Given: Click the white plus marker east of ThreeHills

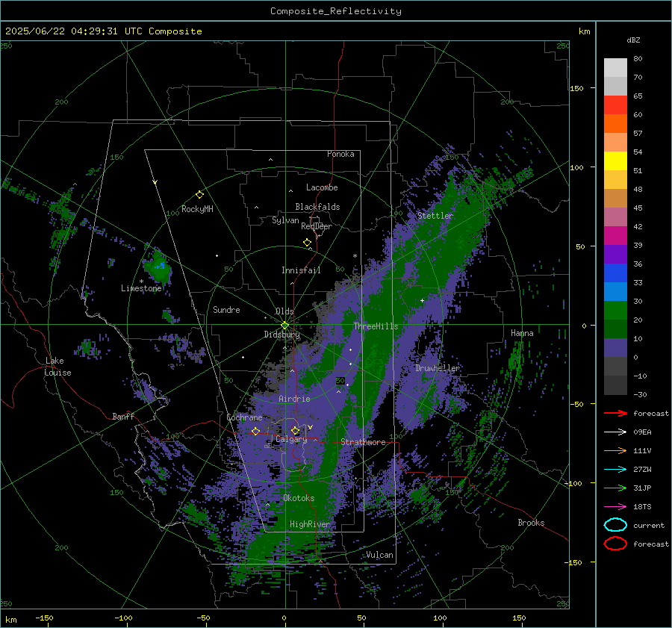Looking at the screenshot, I should coord(422,300).
